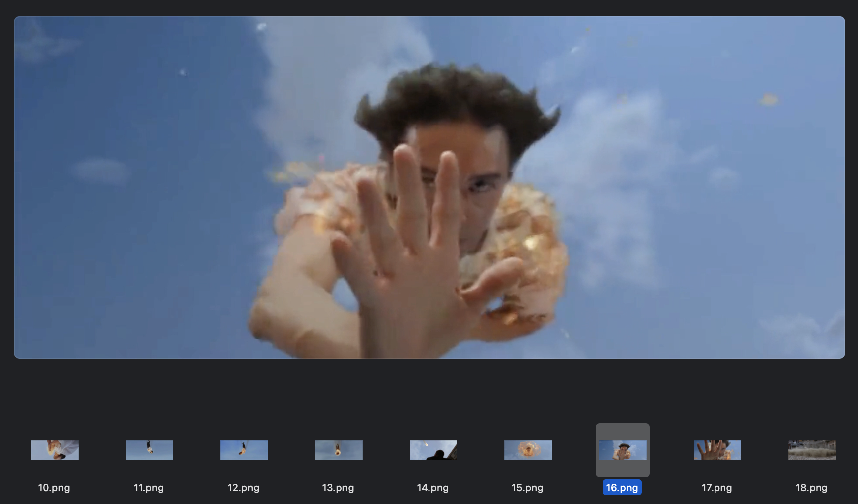Click the 13.png file name label
858x504 pixels.
(338, 488)
